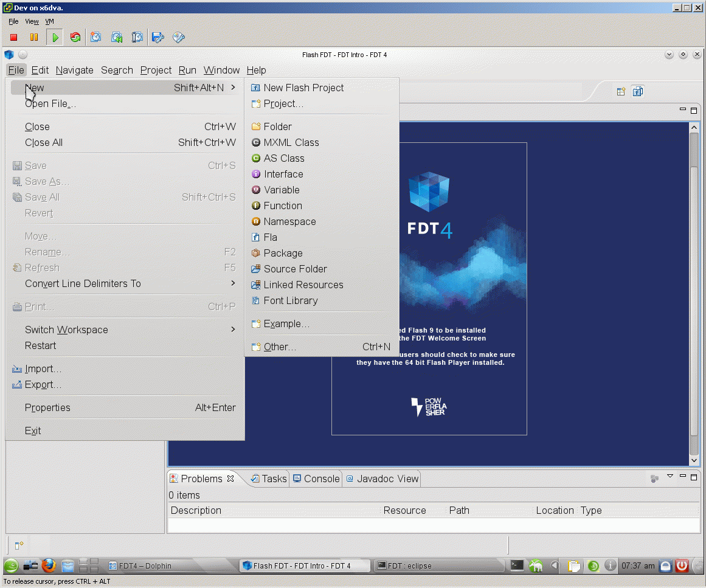
Task: Click the reset VM icon
Action: [x=75, y=37]
